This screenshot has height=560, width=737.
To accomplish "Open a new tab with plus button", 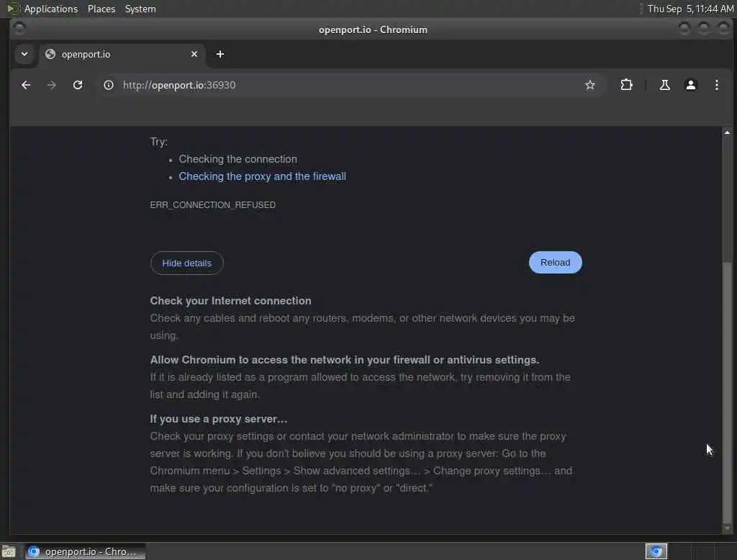I will click(220, 54).
